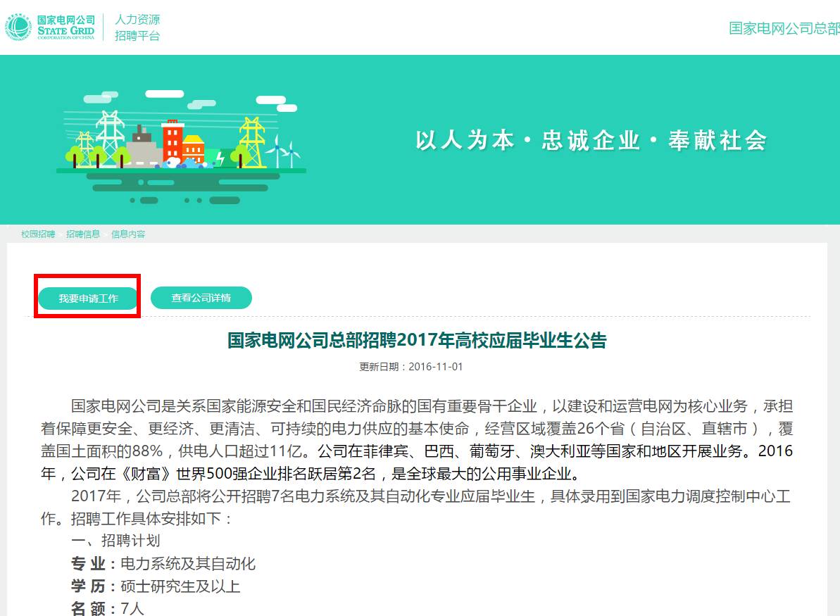This screenshot has width=840, height=616.
Task: Click the announcement title 国家电网公司总部招聘2017年高校应届毕业生公告
Action: click(x=417, y=340)
